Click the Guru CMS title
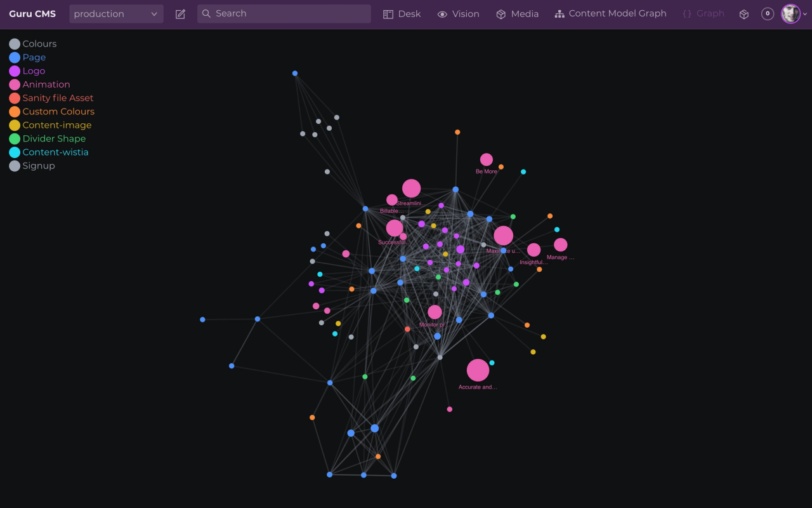812x508 pixels. (32, 13)
